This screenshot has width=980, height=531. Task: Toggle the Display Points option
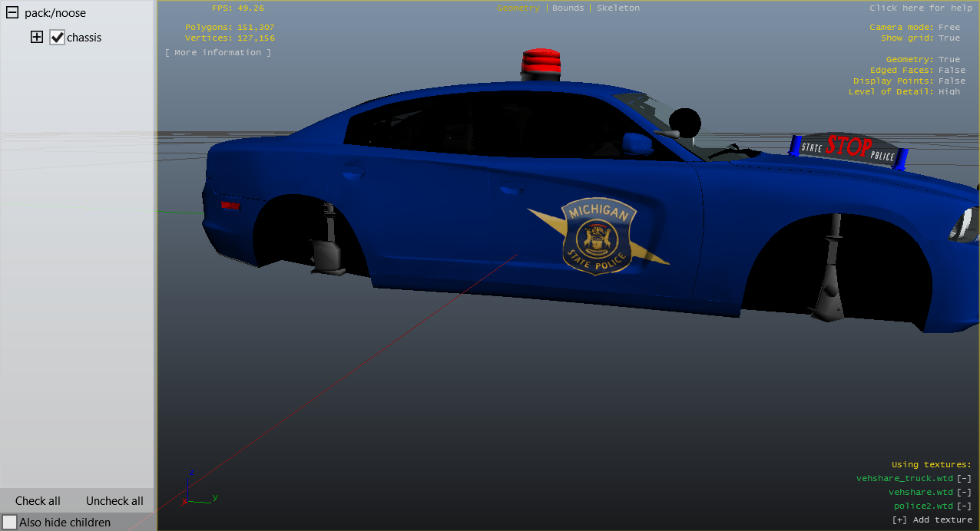952,81
